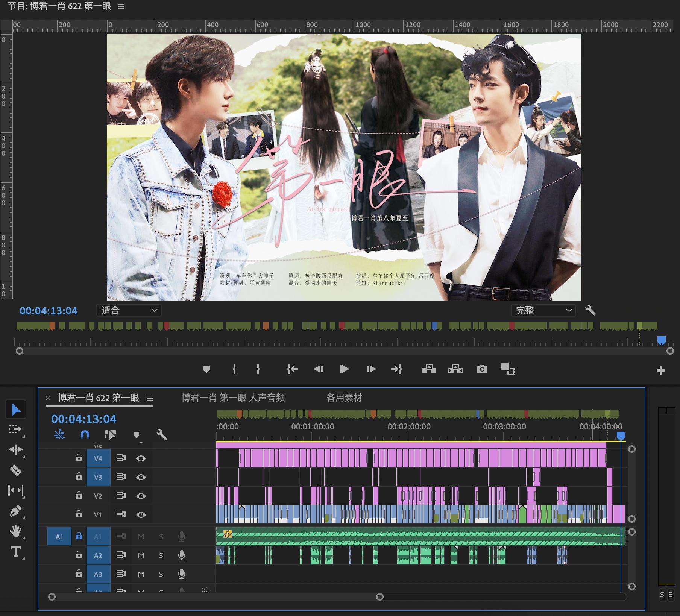Switch to 博君一肖 第一眼 人声音频 tab
The width and height of the screenshot is (680, 616).
(x=233, y=398)
